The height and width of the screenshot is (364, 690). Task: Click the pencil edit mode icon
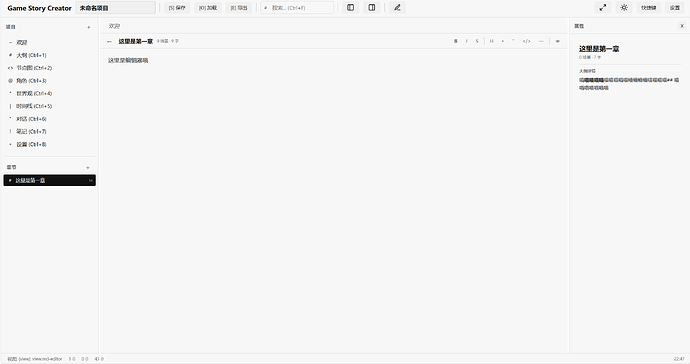click(x=397, y=7)
